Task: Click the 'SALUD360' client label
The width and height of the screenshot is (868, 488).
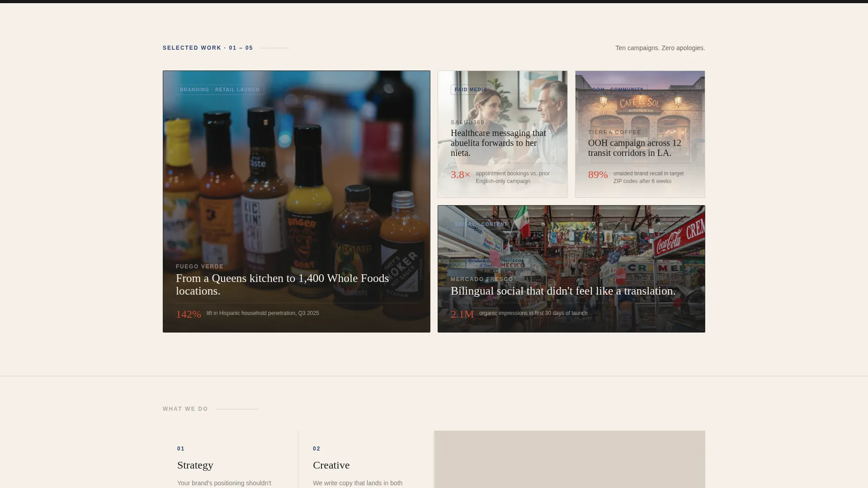Action: [x=467, y=122]
